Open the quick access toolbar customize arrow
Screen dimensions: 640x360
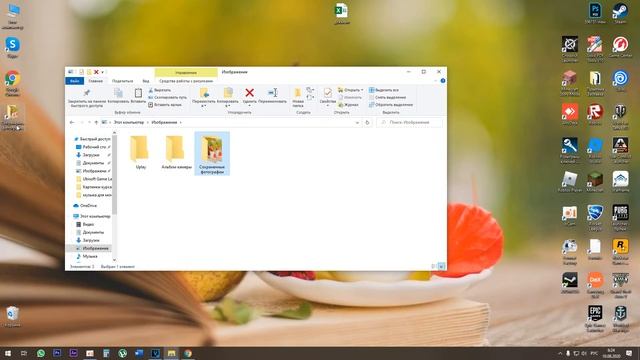102,72
